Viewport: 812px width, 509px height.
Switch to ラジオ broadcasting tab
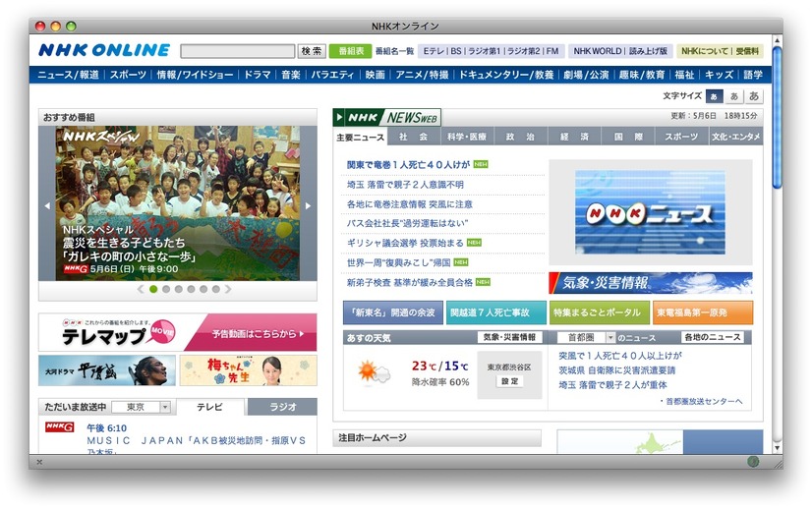coord(283,407)
